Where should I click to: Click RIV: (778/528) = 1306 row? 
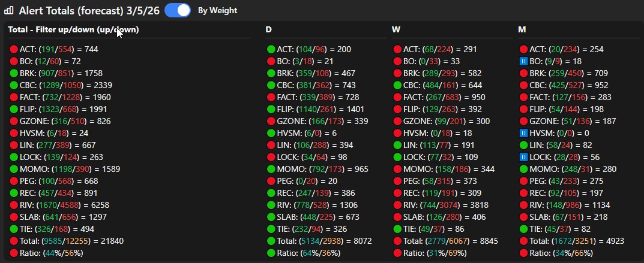313,205
